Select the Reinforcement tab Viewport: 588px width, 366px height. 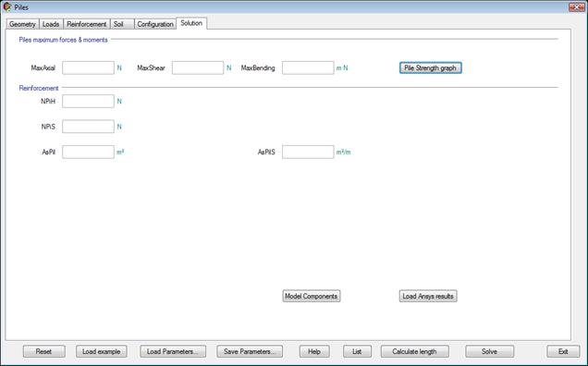click(87, 24)
